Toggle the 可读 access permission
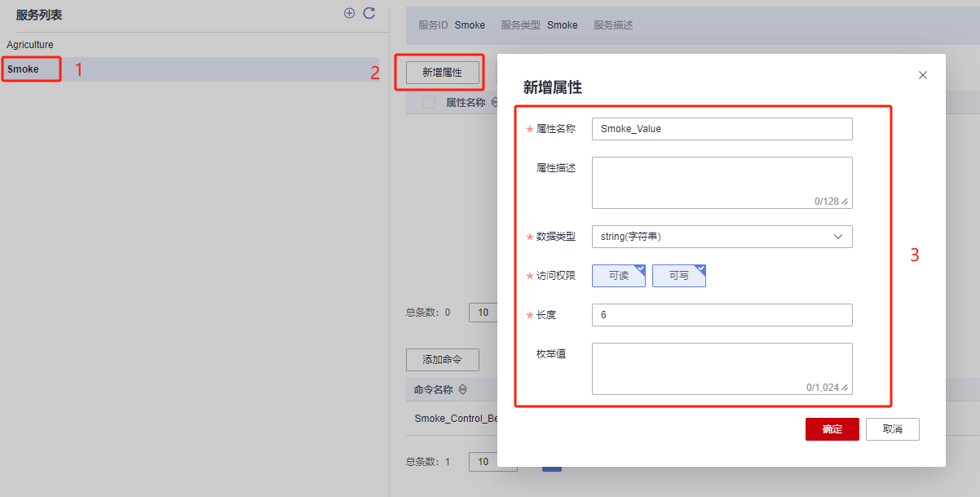 (x=619, y=276)
